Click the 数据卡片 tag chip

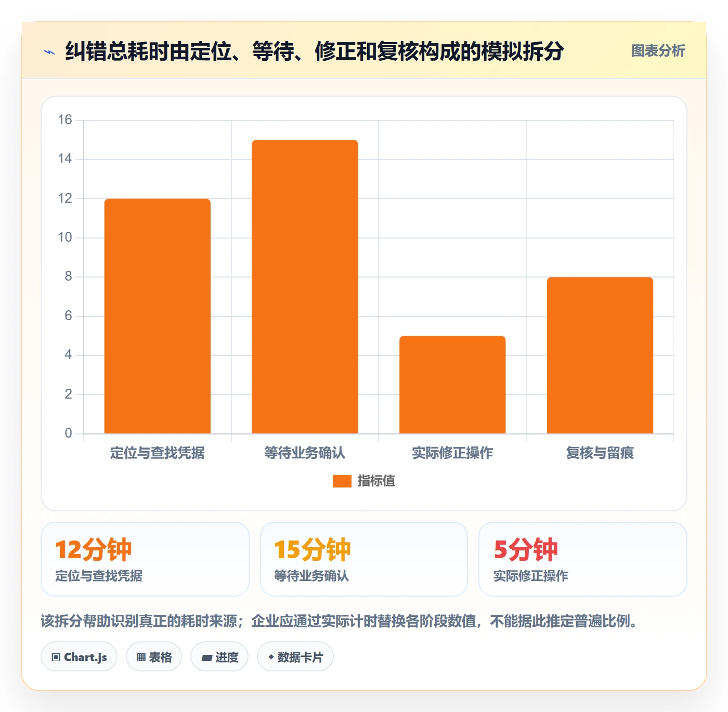295,657
